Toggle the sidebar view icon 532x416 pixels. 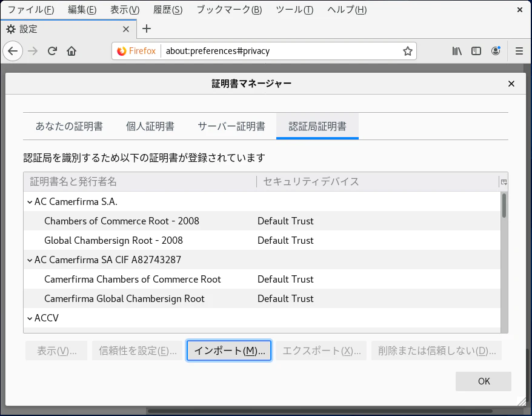[x=476, y=51]
